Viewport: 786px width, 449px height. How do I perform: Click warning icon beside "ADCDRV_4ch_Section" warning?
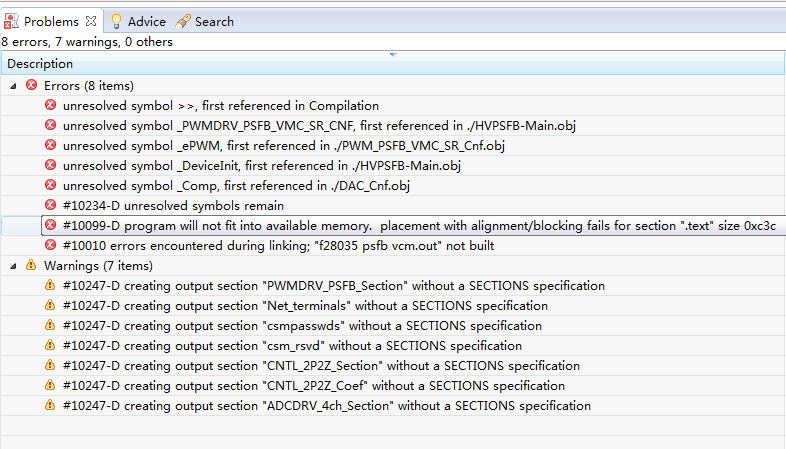pyautogui.click(x=51, y=406)
